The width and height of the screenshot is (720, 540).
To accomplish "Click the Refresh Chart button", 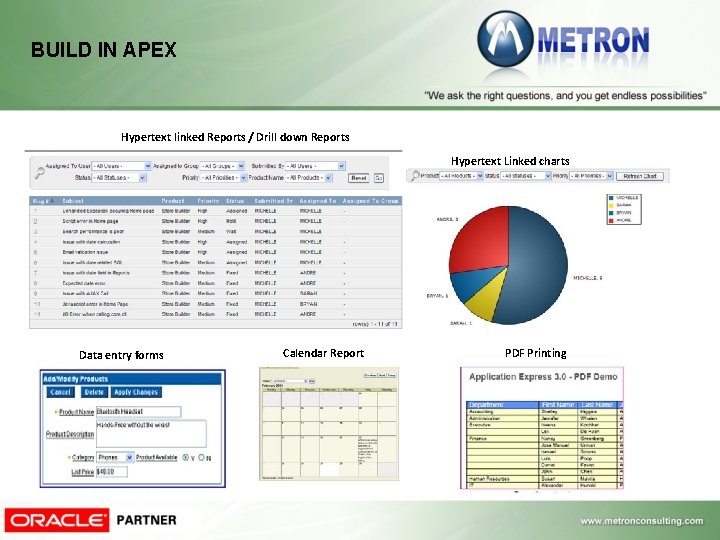I will 640,176.
